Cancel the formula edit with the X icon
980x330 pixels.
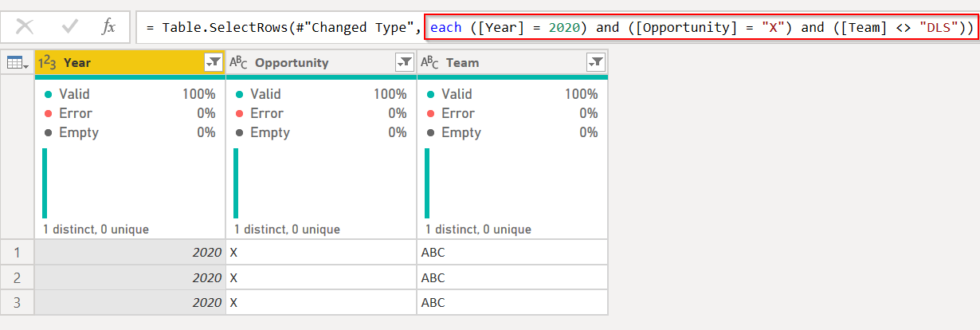25,27
